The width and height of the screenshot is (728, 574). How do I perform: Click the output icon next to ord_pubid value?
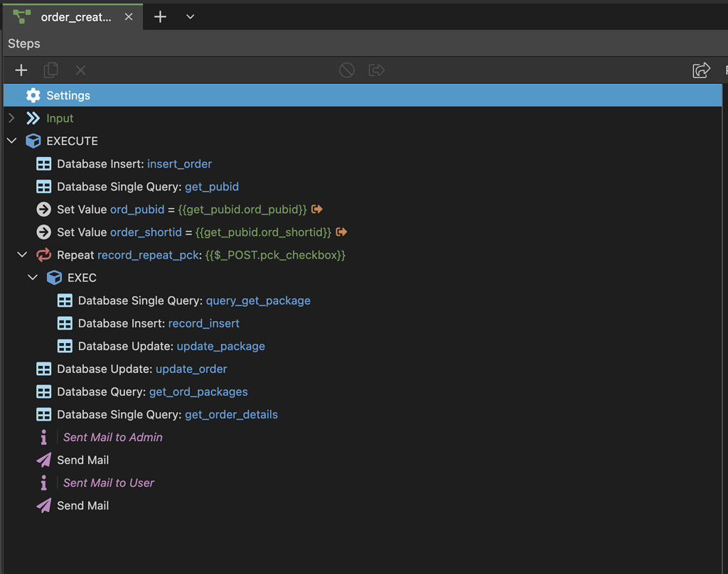[x=317, y=210]
